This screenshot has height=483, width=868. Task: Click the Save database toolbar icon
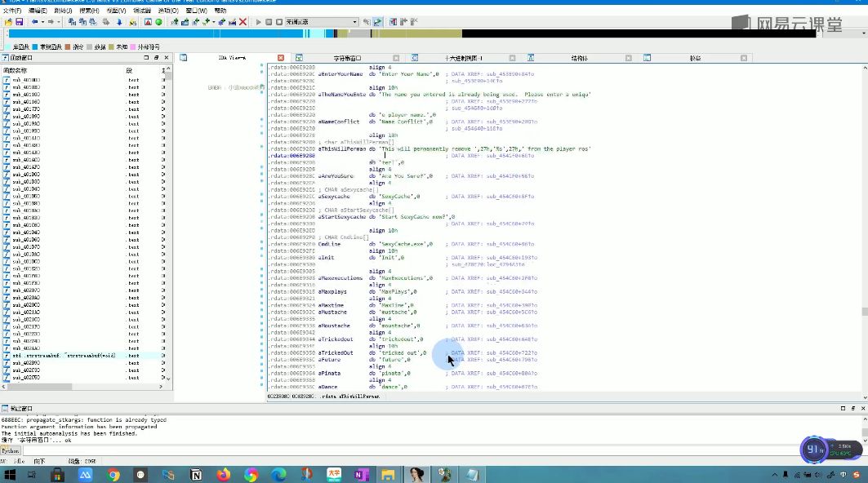click(19, 22)
